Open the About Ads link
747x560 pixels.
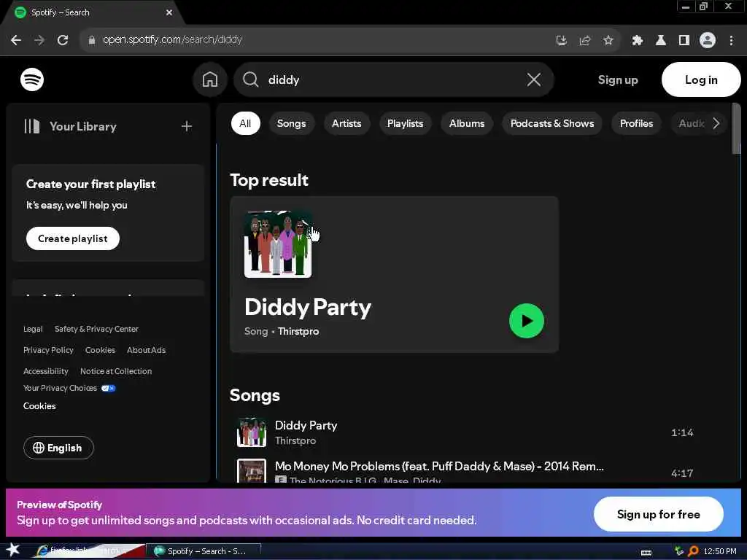click(x=146, y=350)
